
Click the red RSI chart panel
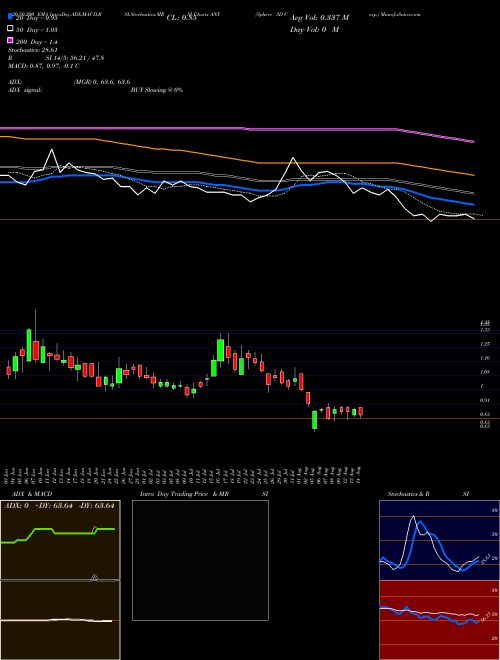[x=439, y=620]
